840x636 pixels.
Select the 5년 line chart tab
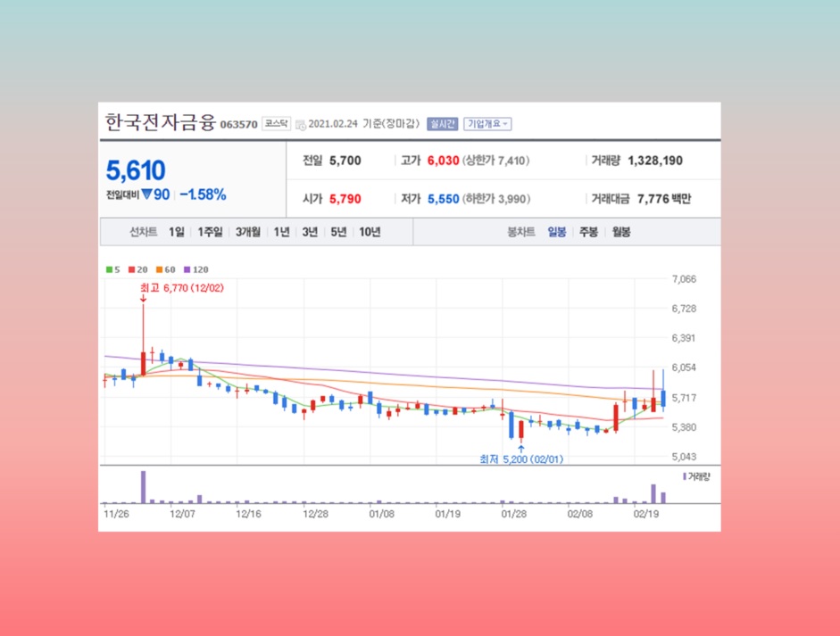[x=338, y=232]
